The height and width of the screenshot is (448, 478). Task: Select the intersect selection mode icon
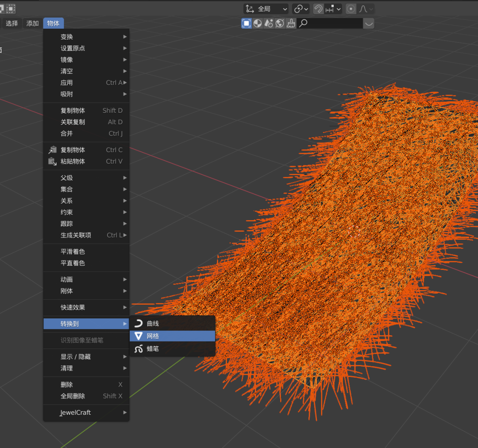[x=11, y=8]
